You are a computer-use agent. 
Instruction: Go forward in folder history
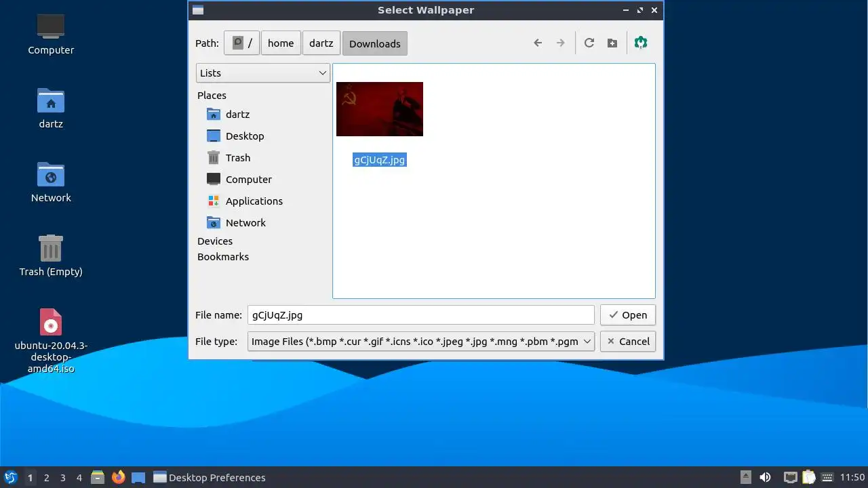pyautogui.click(x=561, y=43)
